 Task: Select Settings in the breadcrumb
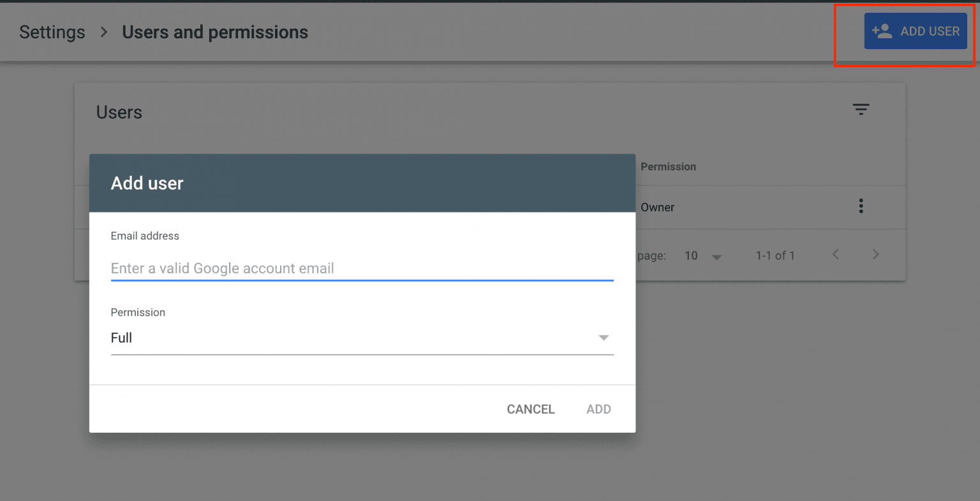pyautogui.click(x=52, y=32)
